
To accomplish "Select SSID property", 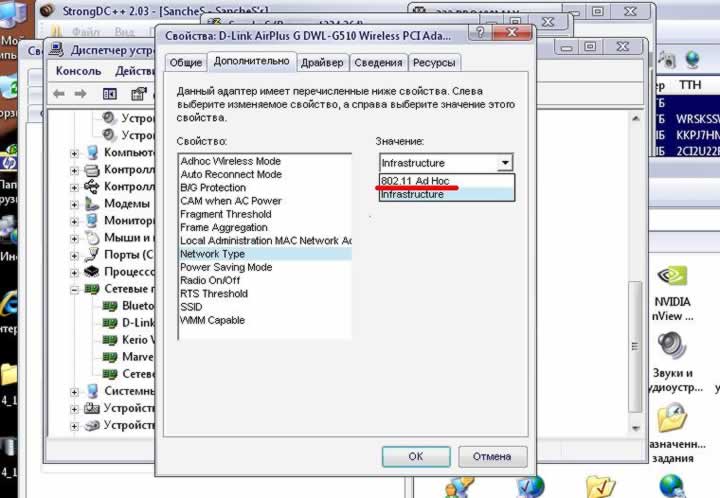I will tap(191, 307).
